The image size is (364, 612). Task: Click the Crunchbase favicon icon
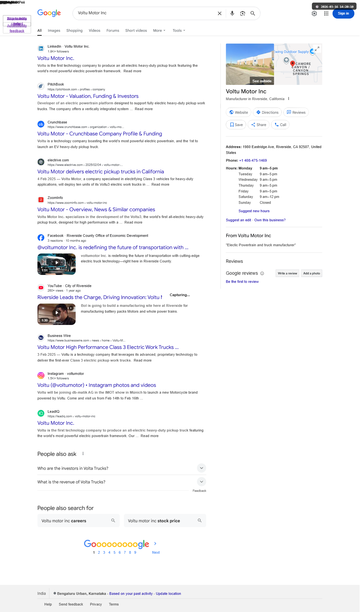coord(41,124)
